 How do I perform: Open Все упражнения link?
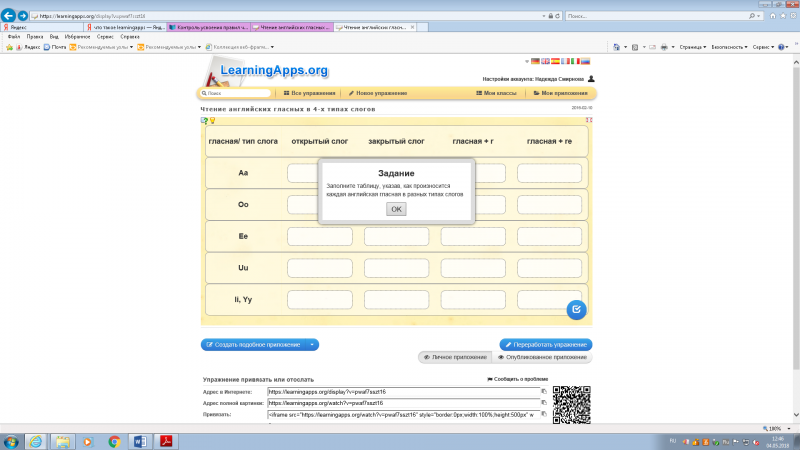coord(310,93)
